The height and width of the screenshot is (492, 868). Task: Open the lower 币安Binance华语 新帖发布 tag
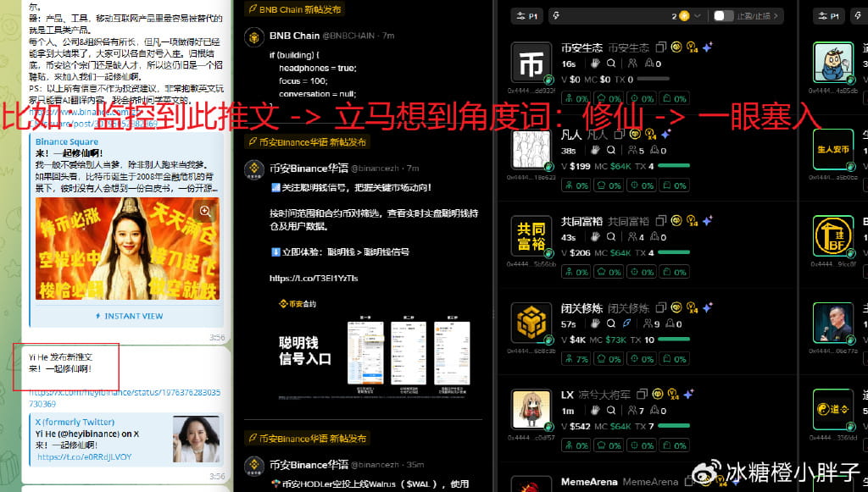tap(307, 439)
